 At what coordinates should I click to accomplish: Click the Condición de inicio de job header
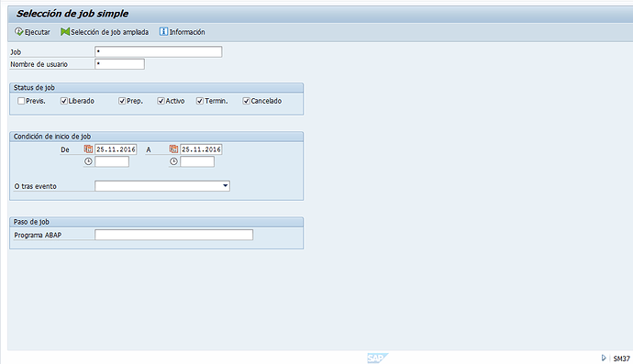click(x=52, y=137)
